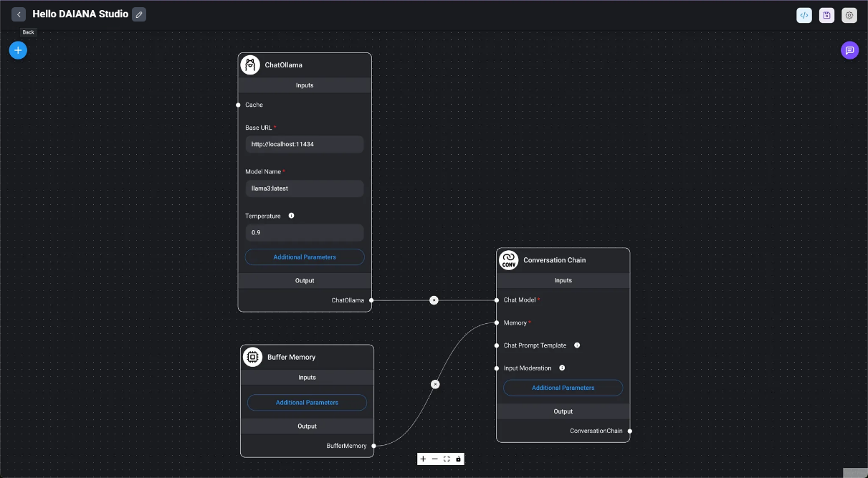Viewport: 868px width, 478px height.
Task: Expand Buffer Memory Additional Parameters
Action: click(307, 403)
